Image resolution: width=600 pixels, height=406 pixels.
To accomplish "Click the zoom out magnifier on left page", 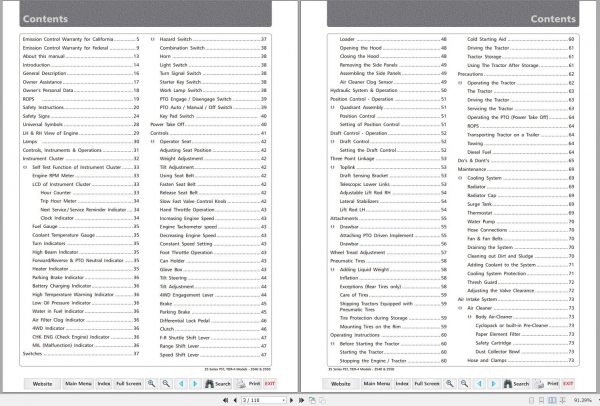I will [x=166, y=383].
